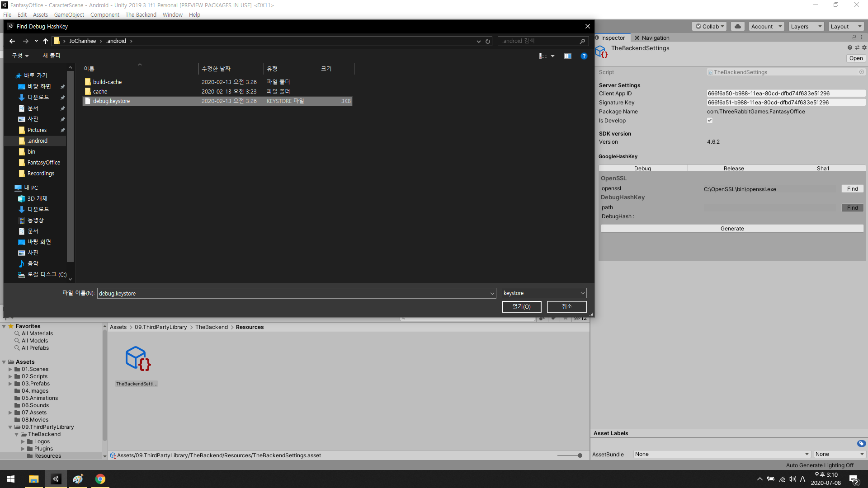Open the 구성 organize menu
This screenshot has width=868, height=488.
tap(20, 56)
